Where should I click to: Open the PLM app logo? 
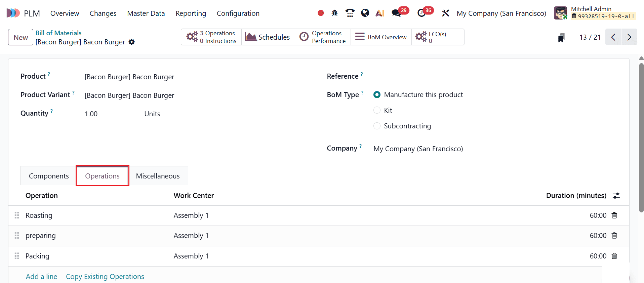point(13,13)
